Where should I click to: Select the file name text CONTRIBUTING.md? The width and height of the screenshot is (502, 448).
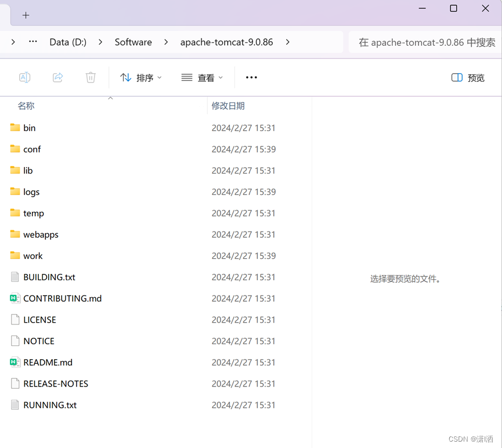(63, 298)
